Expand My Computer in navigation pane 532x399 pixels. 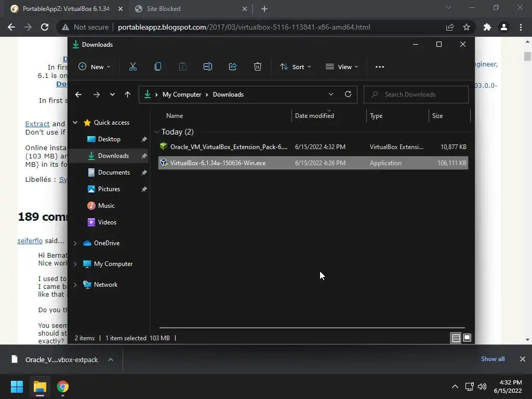click(x=75, y=263)
